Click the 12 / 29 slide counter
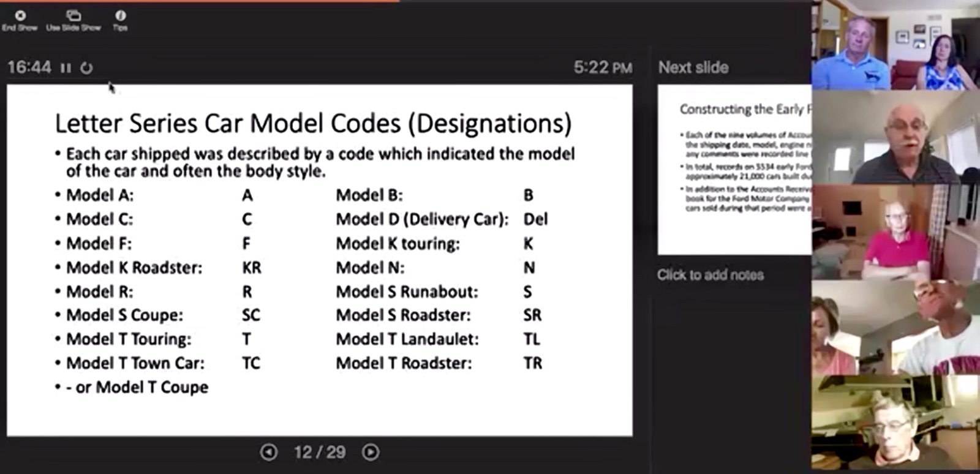980x474 pixels. coord(319,452)
